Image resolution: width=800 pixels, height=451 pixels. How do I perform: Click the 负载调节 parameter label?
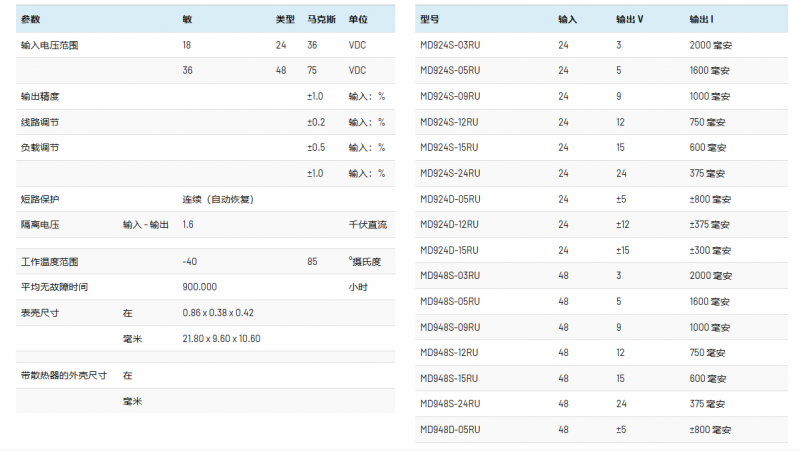tap(40, 147)
